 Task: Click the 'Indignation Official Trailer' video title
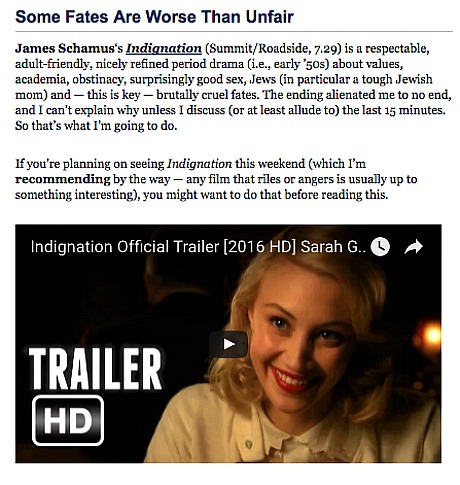(198, 247)
